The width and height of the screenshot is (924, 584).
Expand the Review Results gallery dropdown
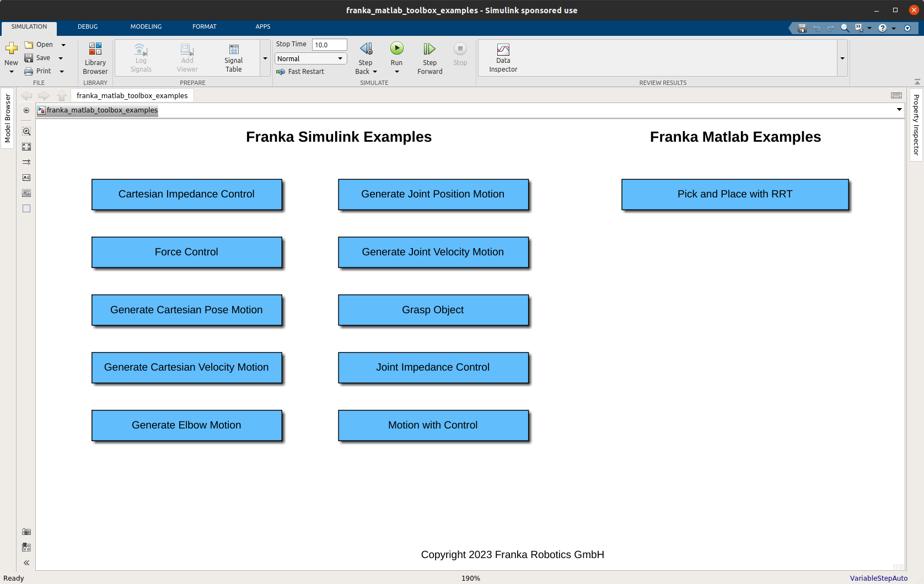842,58
